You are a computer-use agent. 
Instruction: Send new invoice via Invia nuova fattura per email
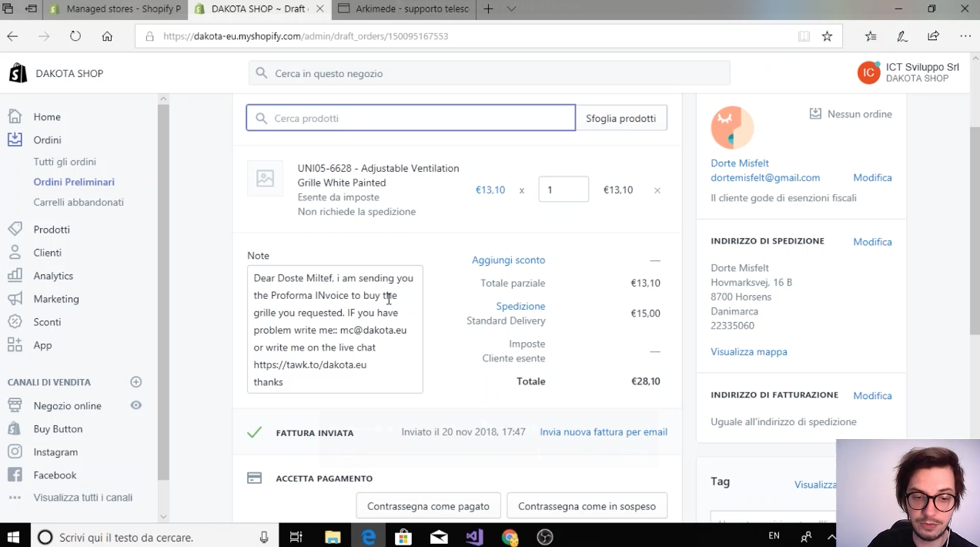pyautogui.click(x=604, y=432)
